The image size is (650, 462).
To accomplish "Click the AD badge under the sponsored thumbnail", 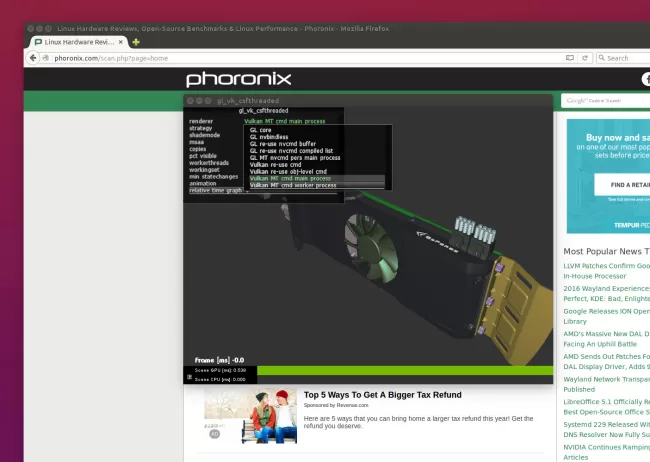I will point(214,434).
